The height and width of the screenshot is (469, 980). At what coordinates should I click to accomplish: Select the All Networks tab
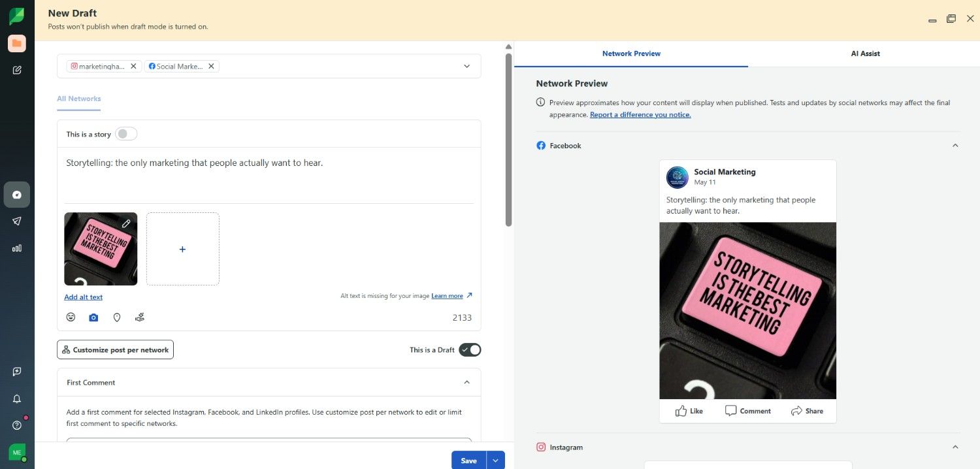78,99
